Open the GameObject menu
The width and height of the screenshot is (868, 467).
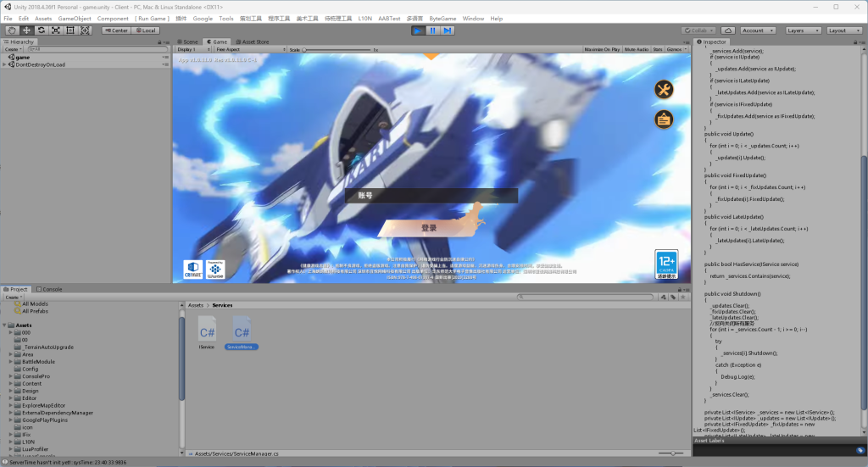[x=75, y=18]
